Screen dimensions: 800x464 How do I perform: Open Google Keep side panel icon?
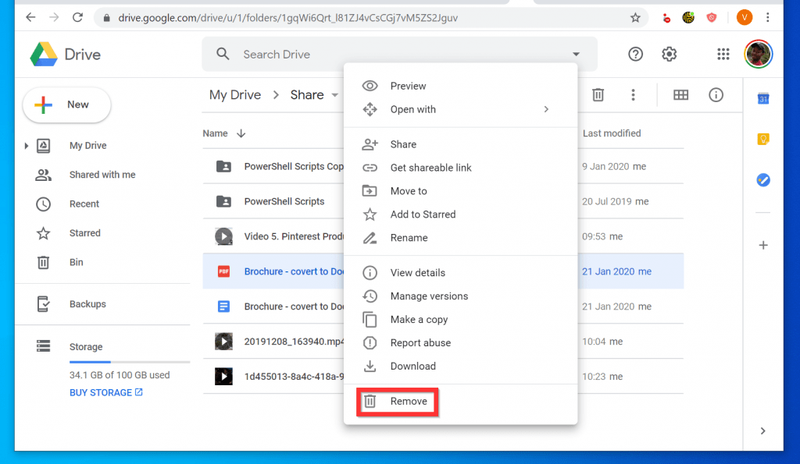pos(763,139)
